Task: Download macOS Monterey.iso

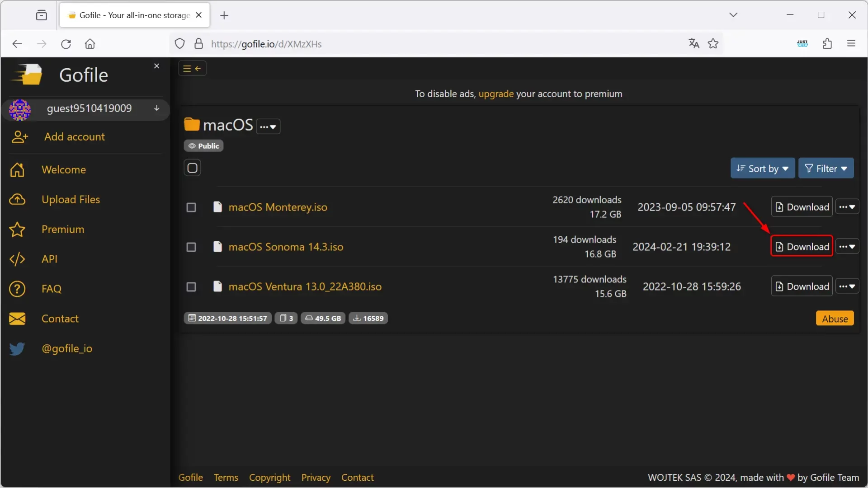Action: pyautogui.click(x=802, y=207)
